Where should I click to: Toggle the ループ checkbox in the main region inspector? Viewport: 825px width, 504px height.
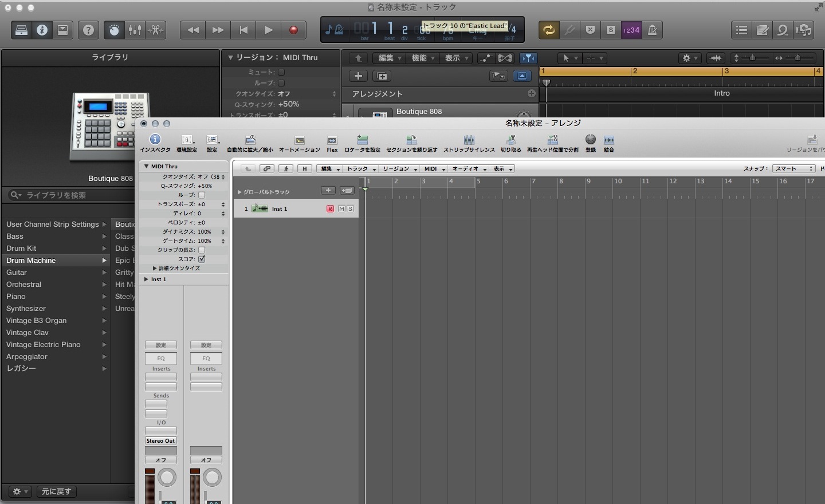pos(281,83)
